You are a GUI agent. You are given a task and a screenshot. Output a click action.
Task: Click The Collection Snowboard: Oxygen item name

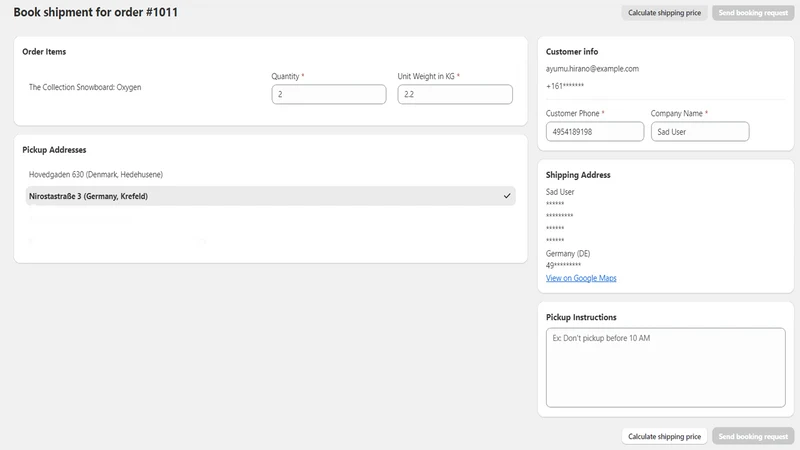coord(85,87)
